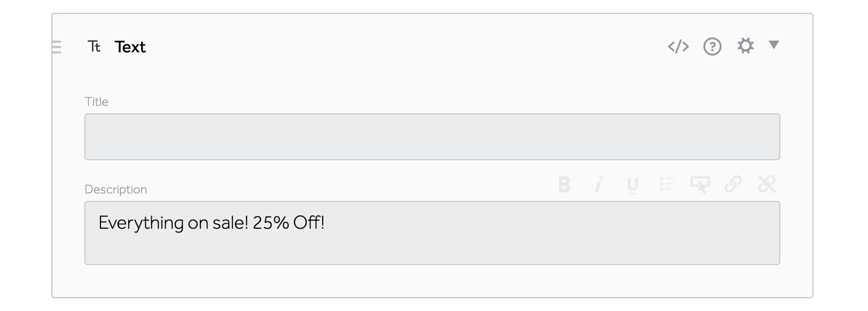Image resolution: width=868 pixels, height=311 pixels.
Task: Click the cursor button icon in toolbar
Action: pos(700,185)
